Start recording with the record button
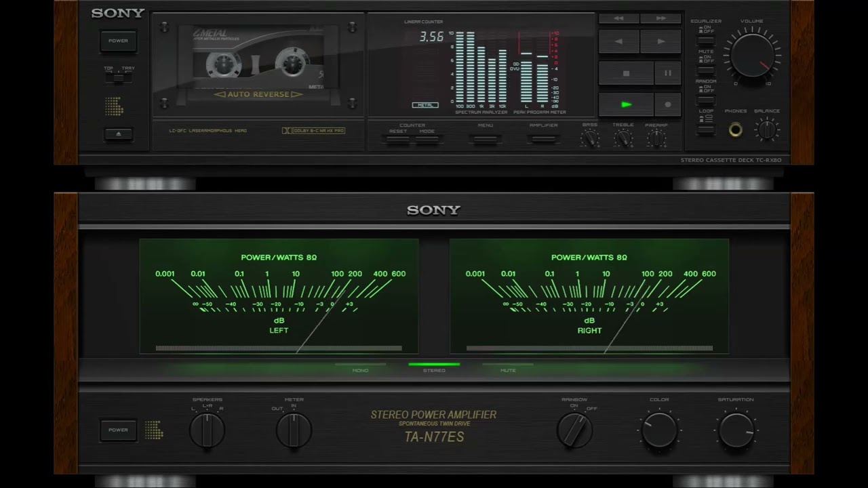The width and height of the screenshot is (868, 488). point(668,104)
